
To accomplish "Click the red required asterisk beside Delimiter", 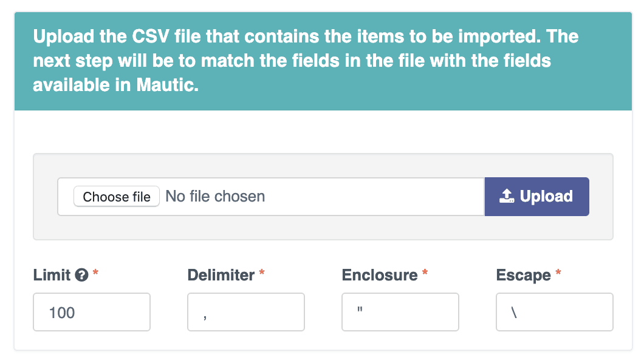I will pyautogui.click(x=262, y=273).
